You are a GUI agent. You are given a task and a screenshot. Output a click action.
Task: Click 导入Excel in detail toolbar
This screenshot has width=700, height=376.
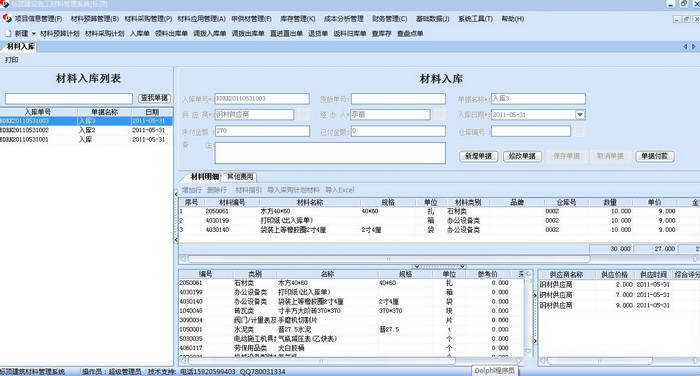pos(339,190)
